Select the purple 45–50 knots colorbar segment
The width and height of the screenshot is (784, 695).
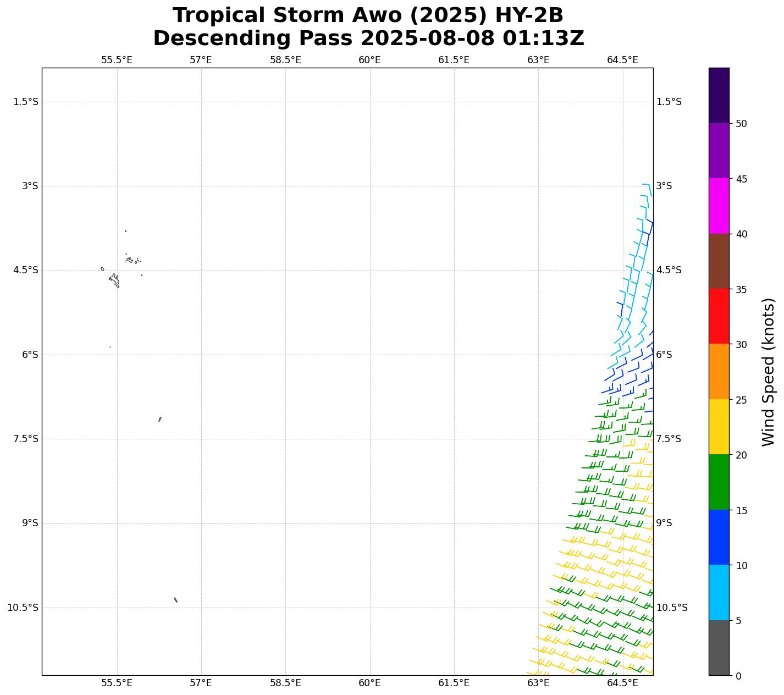719,150
